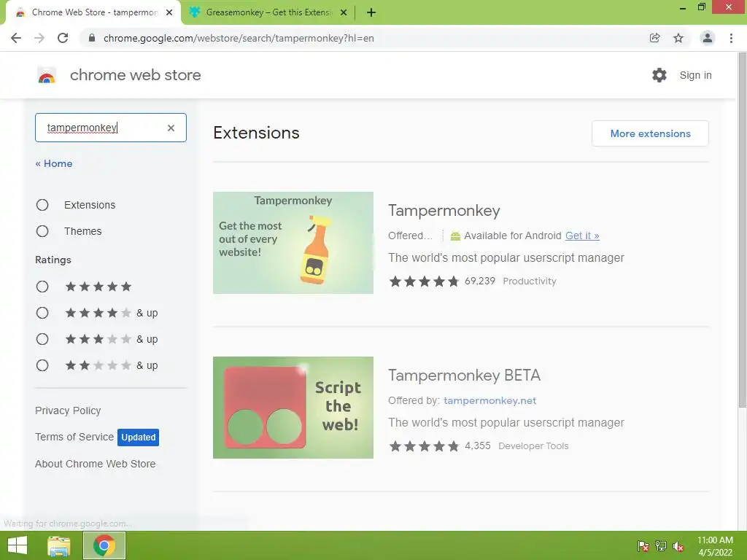This screenshot has width=747, height=560.
Task: Select the Themes filter radio button
Action: [42, 231]
